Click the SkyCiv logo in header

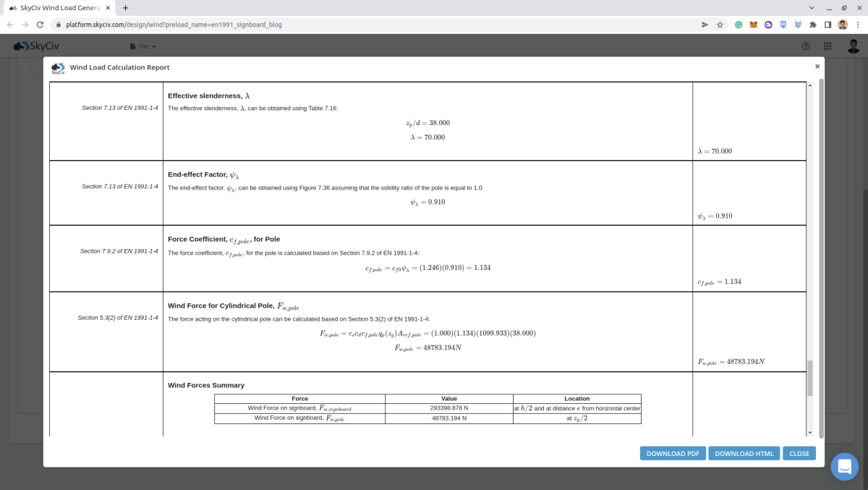coord(36,46)
